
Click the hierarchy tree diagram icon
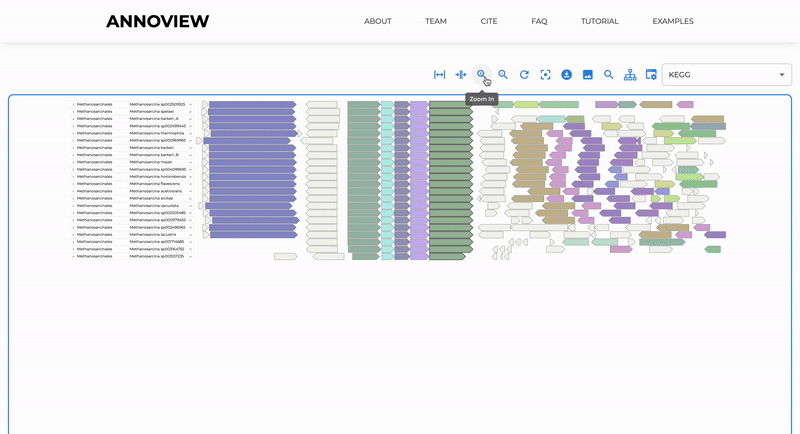(x=630, y=75)
